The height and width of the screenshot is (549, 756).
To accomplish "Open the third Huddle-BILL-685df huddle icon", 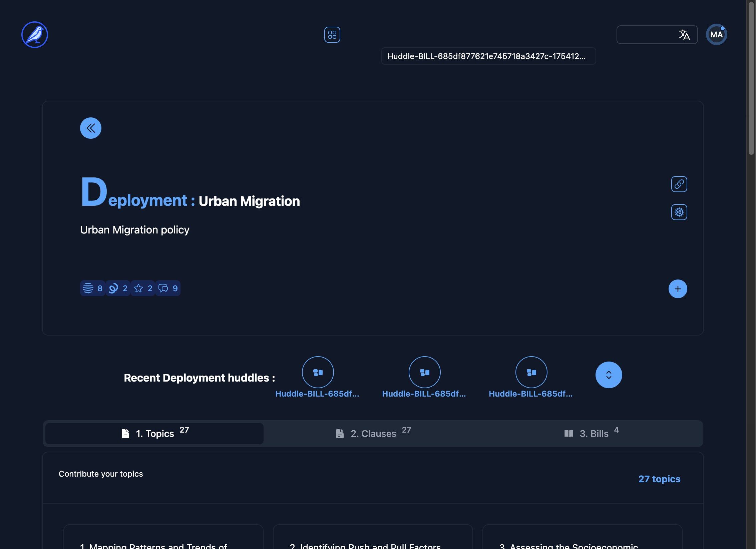I will pos(531,372).
